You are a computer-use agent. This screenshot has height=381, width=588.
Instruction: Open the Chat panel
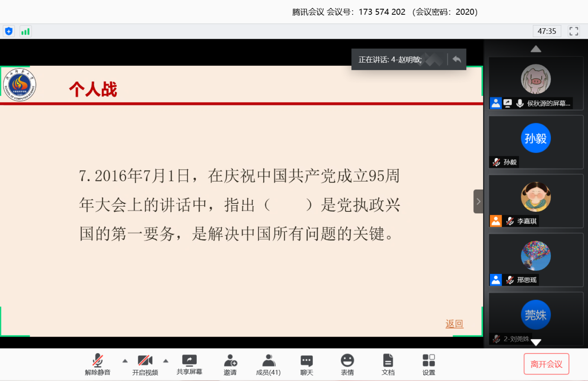tap(306, 365)
